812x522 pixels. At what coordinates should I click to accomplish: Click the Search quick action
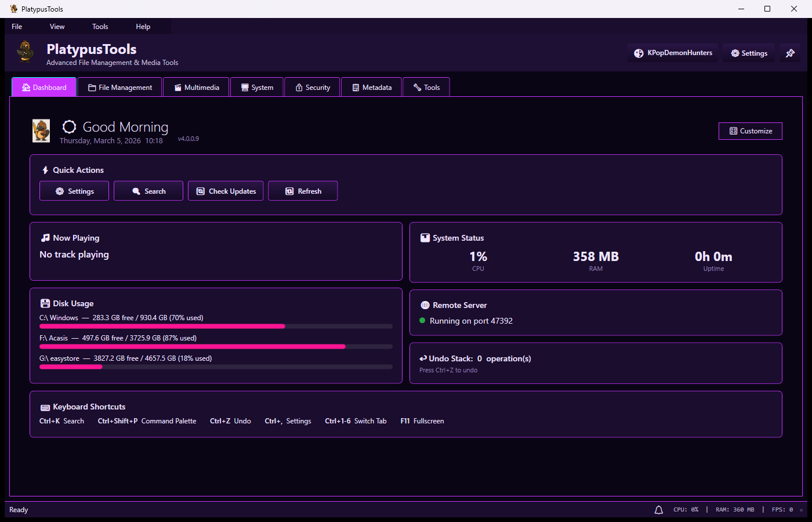click(x=148, y=191)
